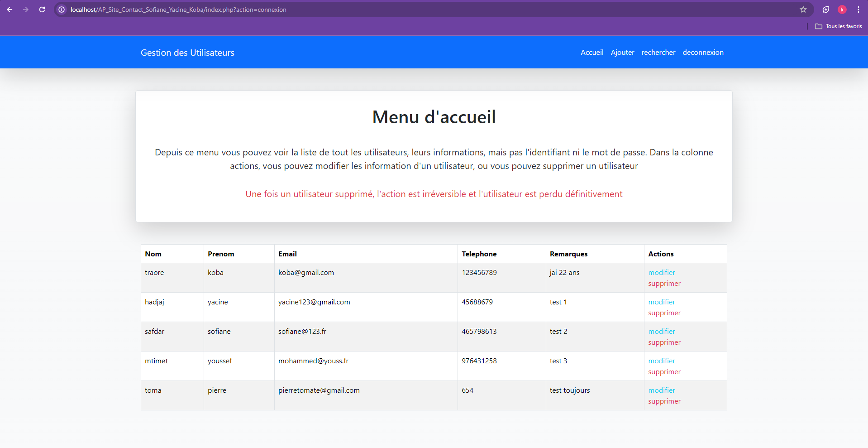Click Gestion des Utilisateurs brand title

(x=187, y=53)
